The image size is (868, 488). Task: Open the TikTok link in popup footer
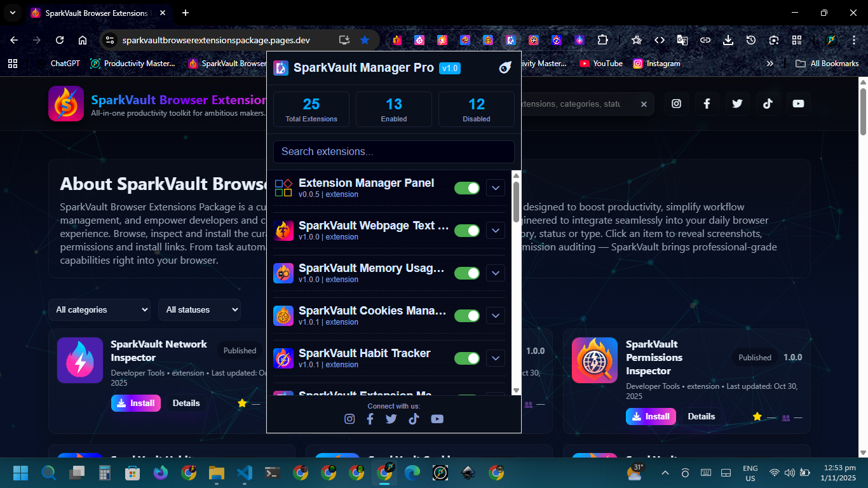[414, 419]
